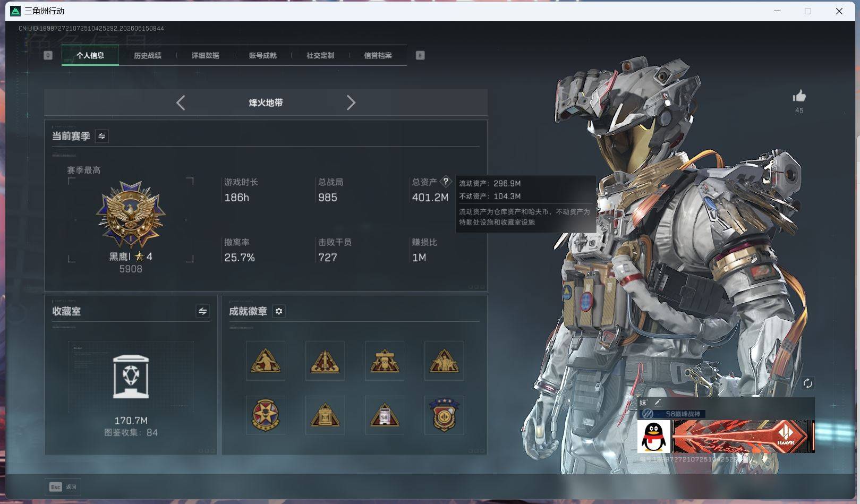Give a thumbs-up like to this profile
This screenshot has height=504, width=860.
799,96
